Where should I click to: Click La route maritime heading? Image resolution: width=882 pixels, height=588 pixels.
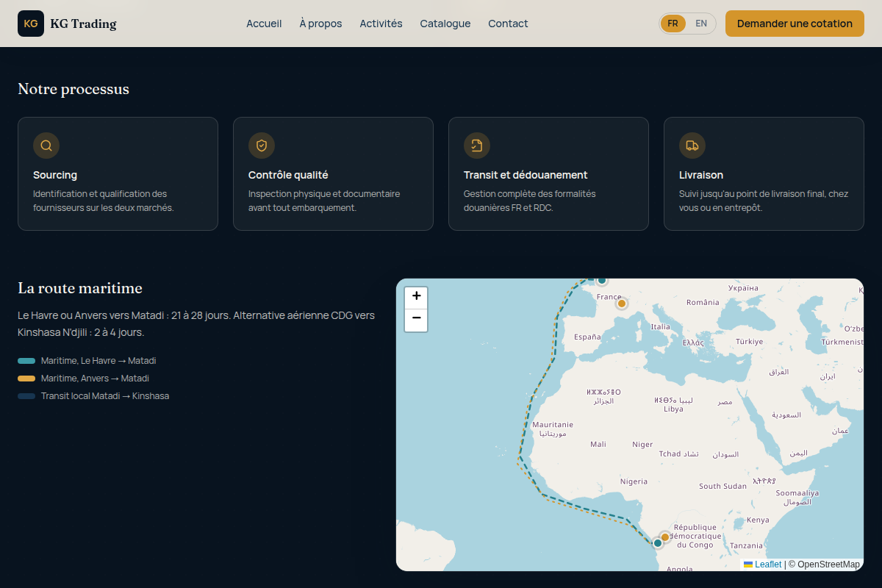[80, 288]
